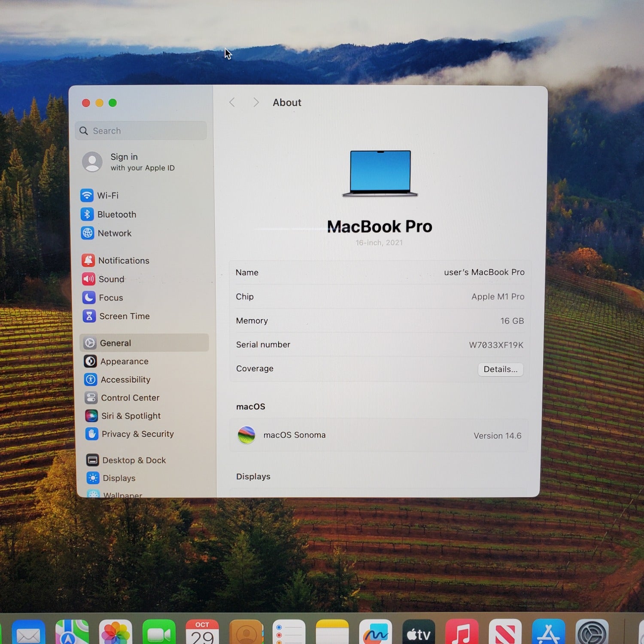Open Desktop & Dock settings
Viewport: 644px width, 644px height.
tap(134, 460)
